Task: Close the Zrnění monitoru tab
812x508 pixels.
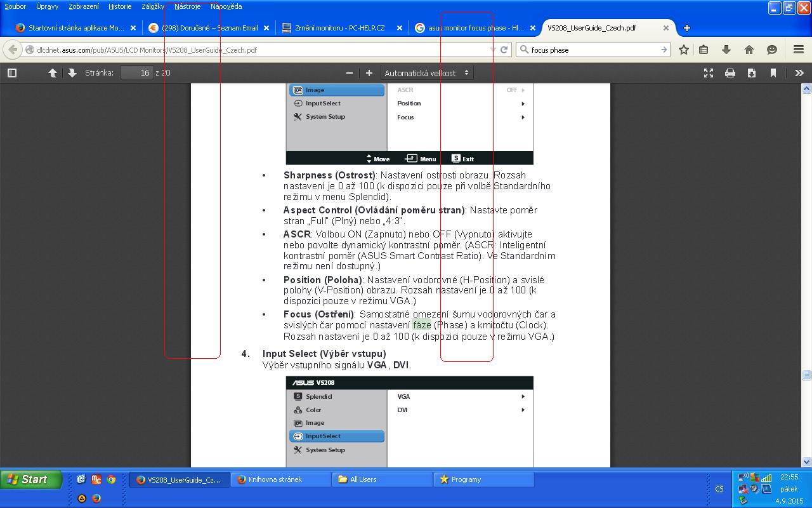Action: coord(400,28)
